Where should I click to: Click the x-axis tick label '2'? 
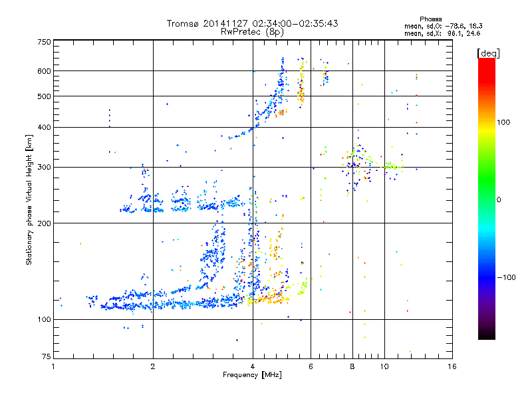click(153, 366)
